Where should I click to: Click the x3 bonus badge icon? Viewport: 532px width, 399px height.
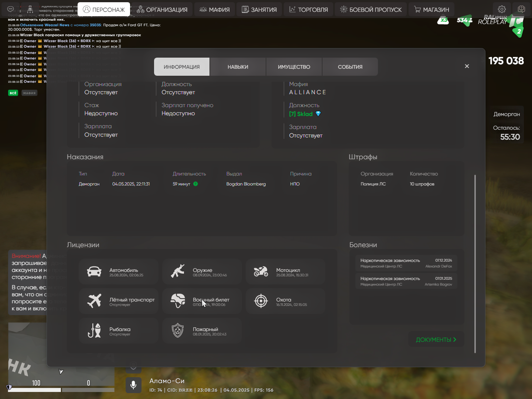[443, 20]
